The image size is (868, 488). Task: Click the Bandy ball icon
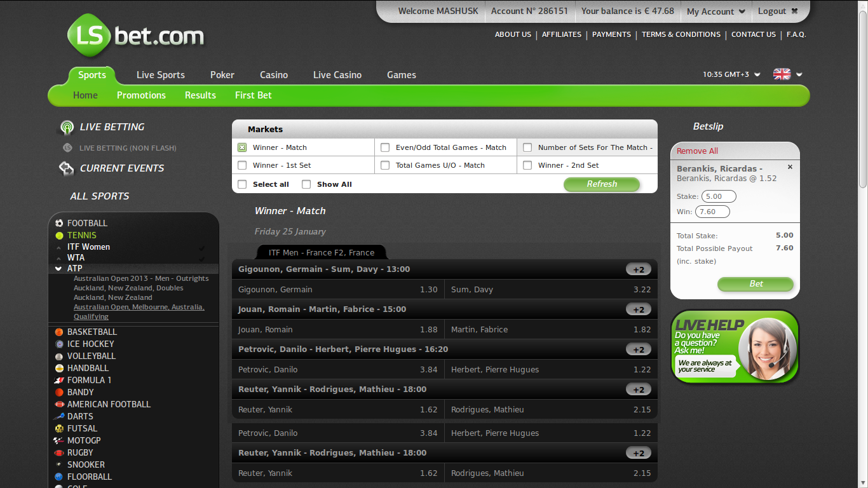tap(59, 392)
